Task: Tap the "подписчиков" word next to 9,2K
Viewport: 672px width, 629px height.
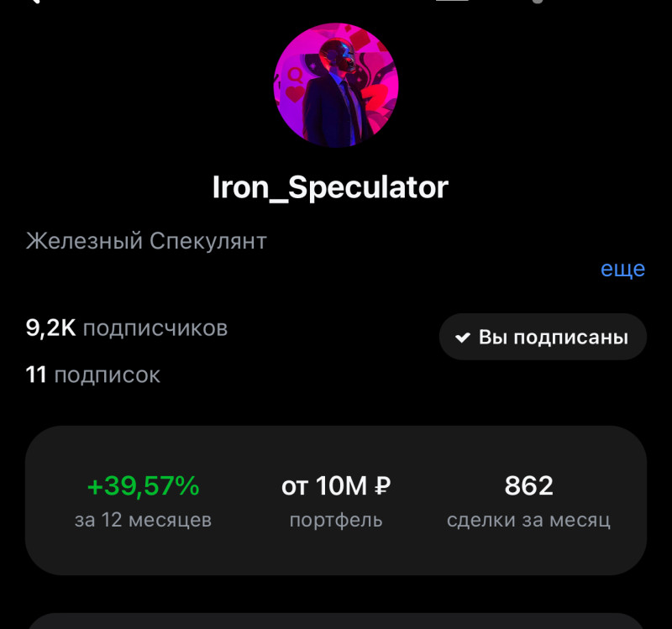Action: pyautogui.click(x=155, y=328)
